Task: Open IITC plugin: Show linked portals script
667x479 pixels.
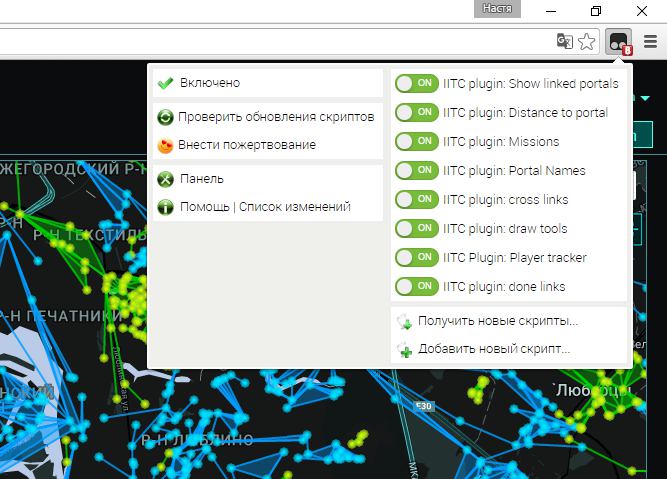Action: pos(530,84)
